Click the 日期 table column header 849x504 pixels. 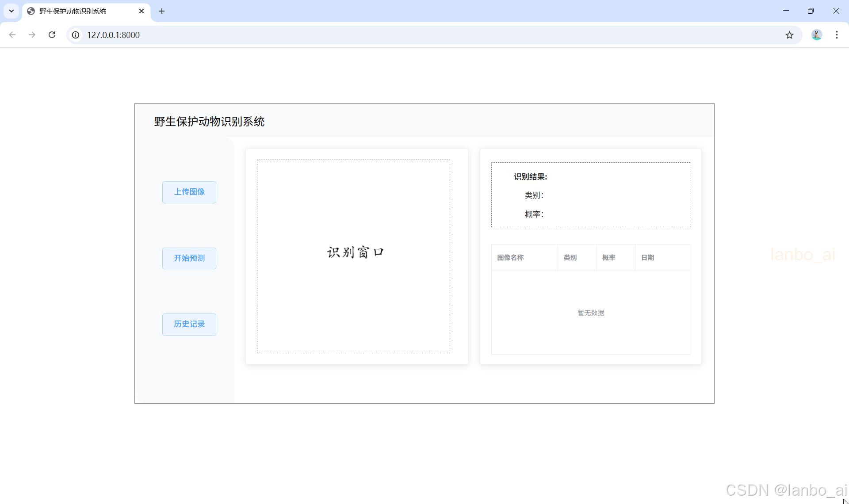tap(648, 257)
